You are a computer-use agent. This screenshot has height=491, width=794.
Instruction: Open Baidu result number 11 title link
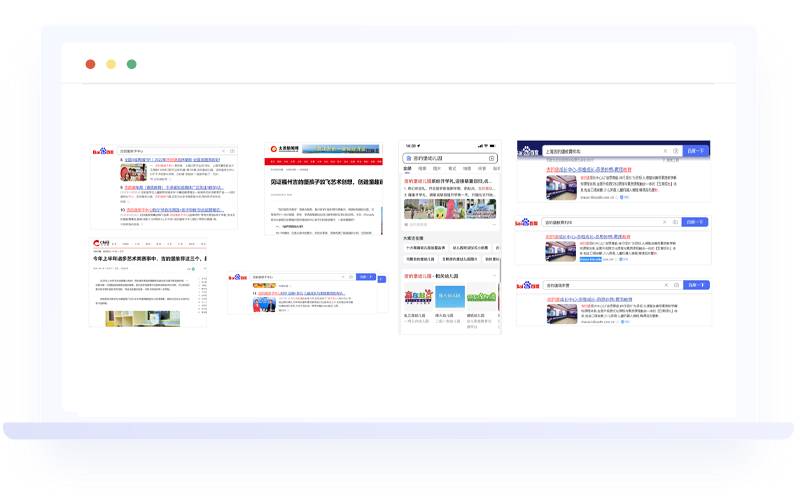point(301,293)
